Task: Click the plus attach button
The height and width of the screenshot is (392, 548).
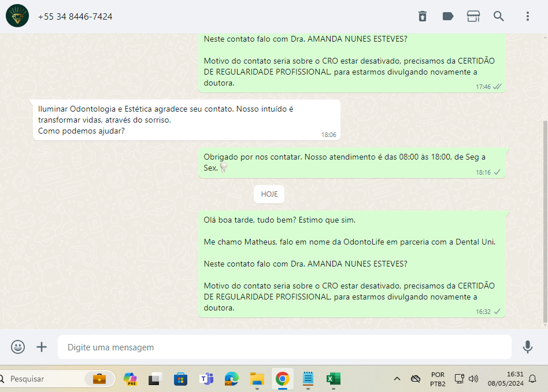Action: pyautogui.click(x=42, y=347)
